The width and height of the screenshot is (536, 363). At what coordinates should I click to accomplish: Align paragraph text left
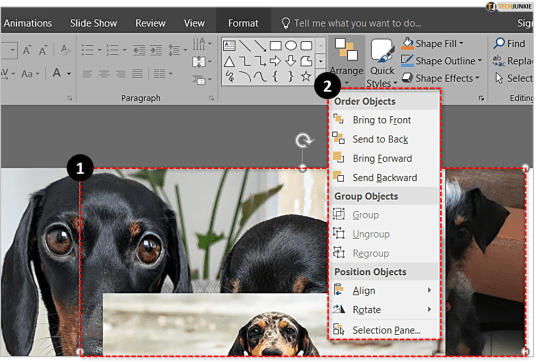pyautogui.click(x=88, y=74)
